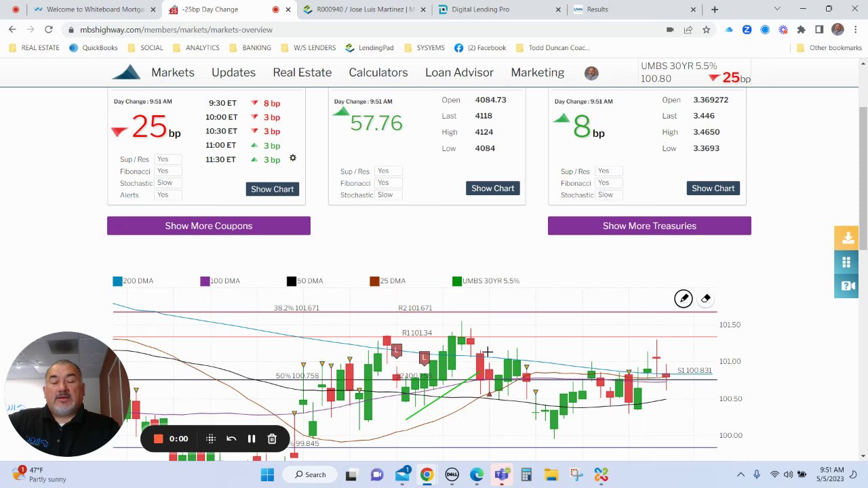The image size is (868, 488).
Task: Open the browser side panel icon
Action: coord(819,30)
